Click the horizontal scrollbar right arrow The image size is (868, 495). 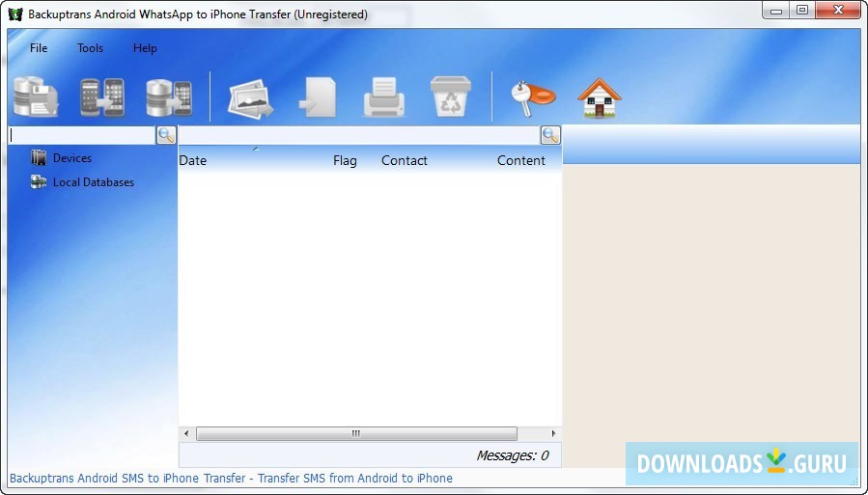(x=553, y=433)
